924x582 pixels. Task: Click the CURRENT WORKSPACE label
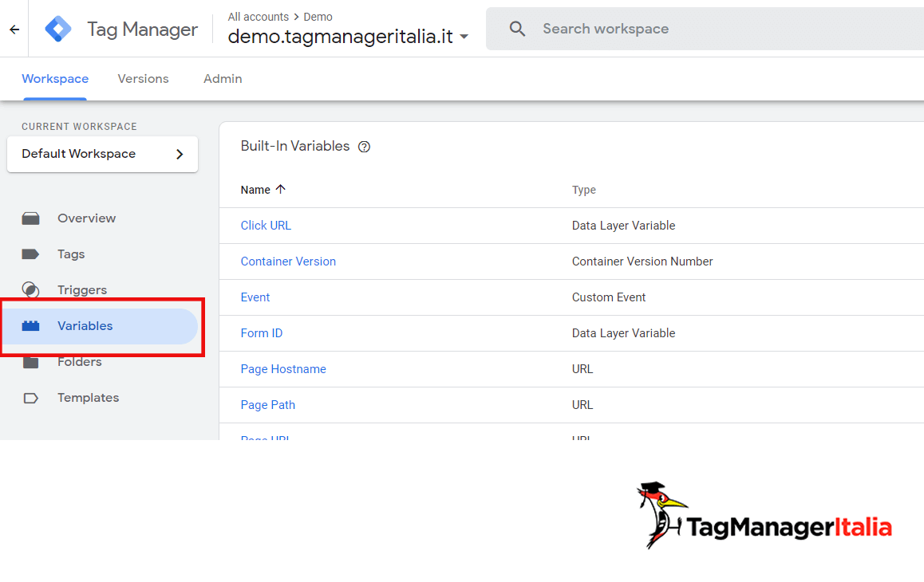(80, 127)
